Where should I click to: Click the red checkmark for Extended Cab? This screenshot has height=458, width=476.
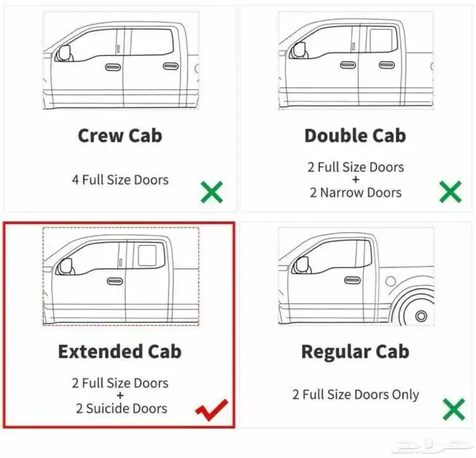[x=211, y=410]
